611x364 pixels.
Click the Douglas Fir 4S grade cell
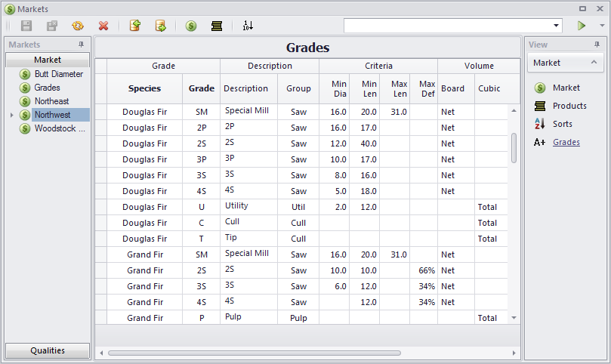click(202, 191)
